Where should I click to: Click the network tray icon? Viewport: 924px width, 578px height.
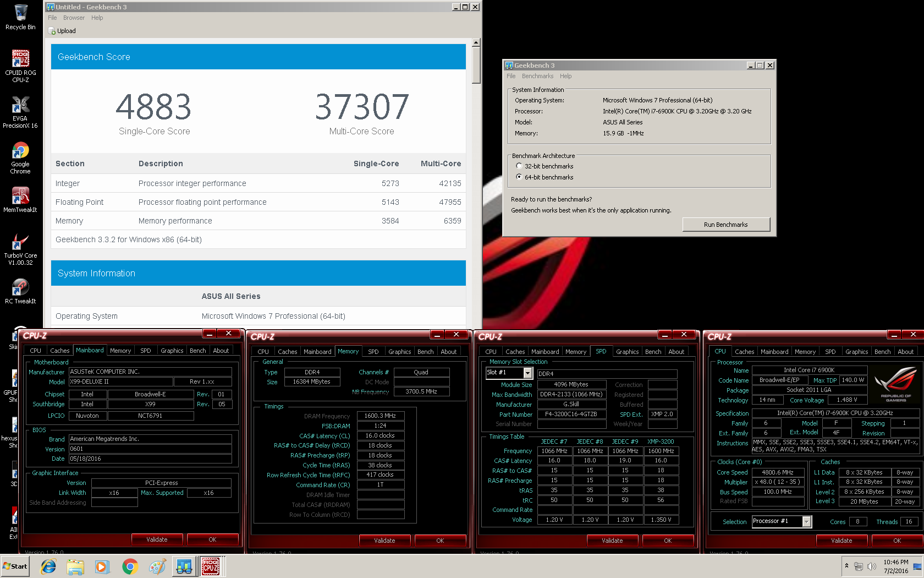[859, 566]
